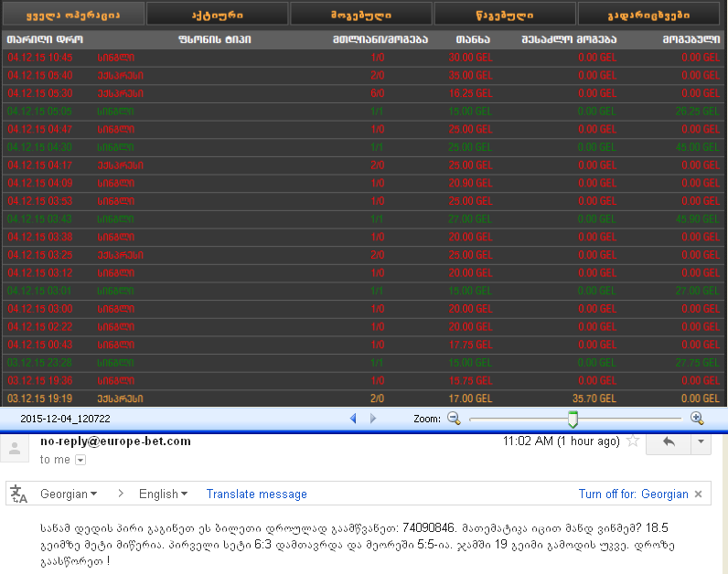Click the green 04.12.15 03:01 row date
Viewport: 728px width, 574px height.
coord(40,291)
